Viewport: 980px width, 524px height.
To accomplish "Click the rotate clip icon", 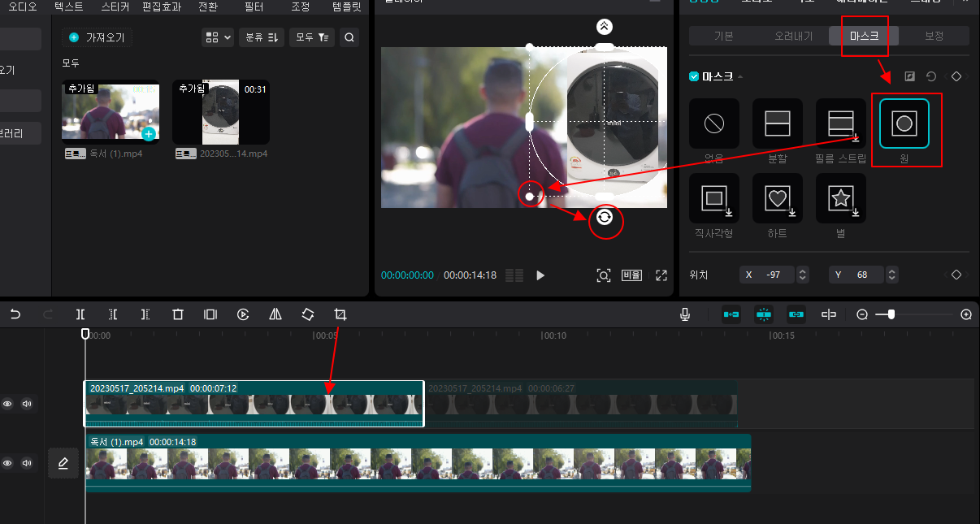I will [308, 314].
